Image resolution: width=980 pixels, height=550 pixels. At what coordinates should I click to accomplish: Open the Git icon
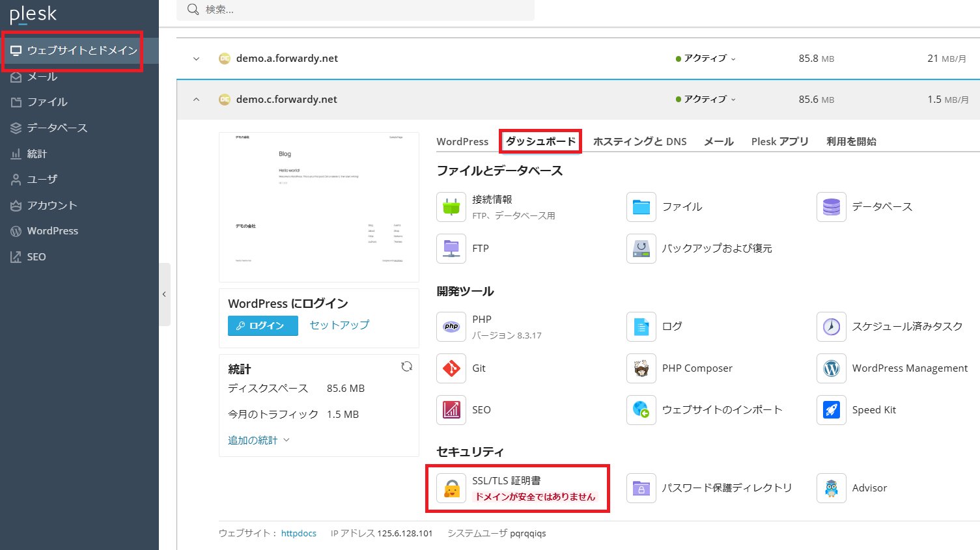451,368
